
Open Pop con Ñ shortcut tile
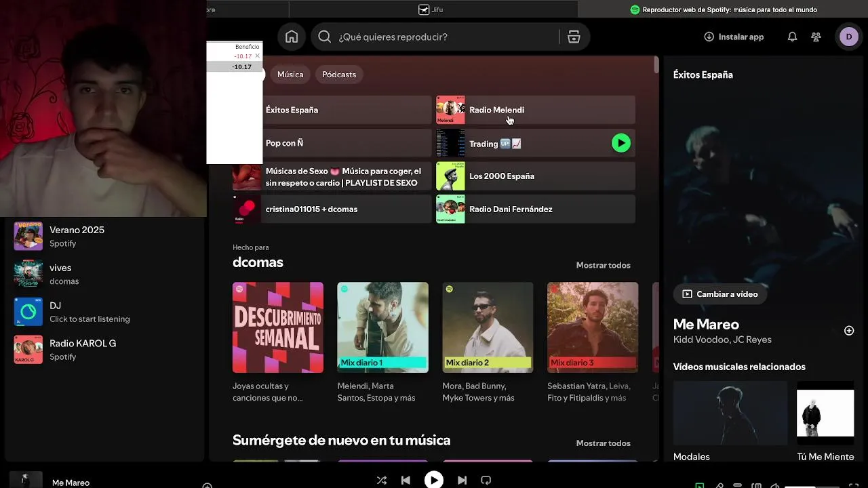(332, 143)
